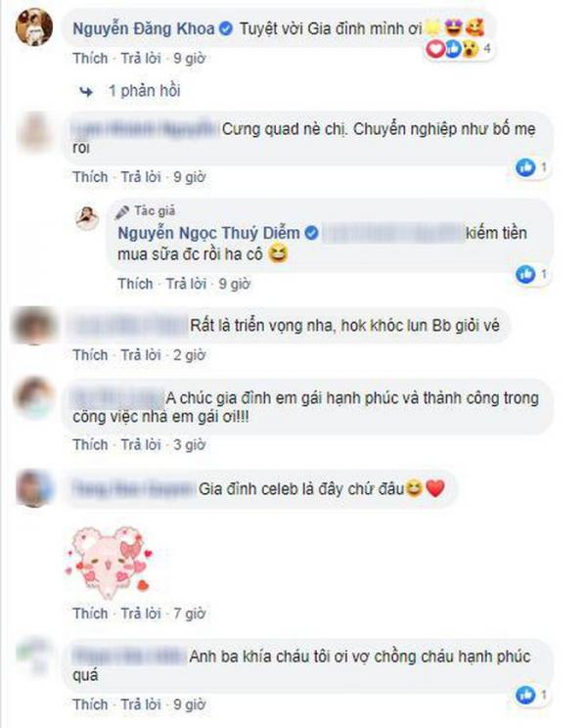Screen dimensions: 587x728
Task: View like count on "Cưng quad nè chị" comment
Action: [x=532, y=167]
